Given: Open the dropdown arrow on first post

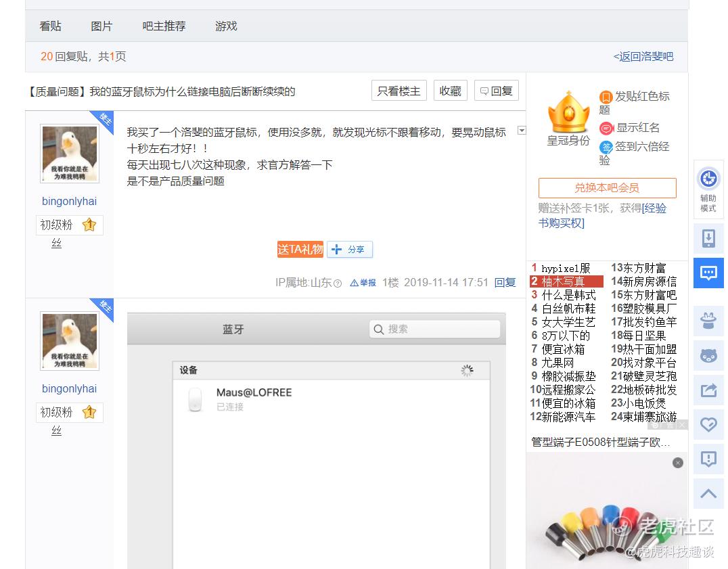Looking at the screenshot, I should pos(522,131).
